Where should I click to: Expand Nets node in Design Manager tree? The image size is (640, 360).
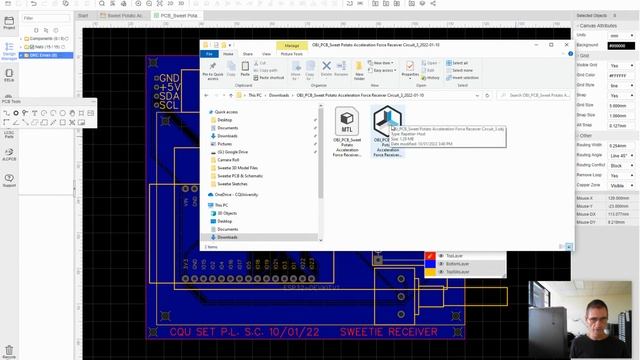21,47
